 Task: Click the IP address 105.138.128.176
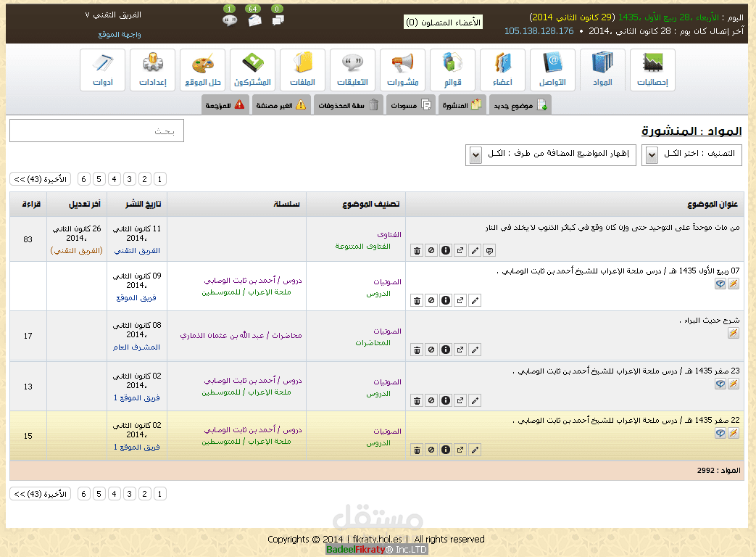point(539,31)
